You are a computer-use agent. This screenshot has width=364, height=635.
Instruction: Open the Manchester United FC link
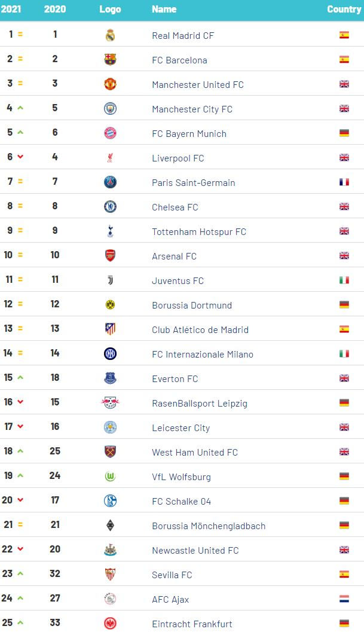pyautogui.click(x=198, y=85)
